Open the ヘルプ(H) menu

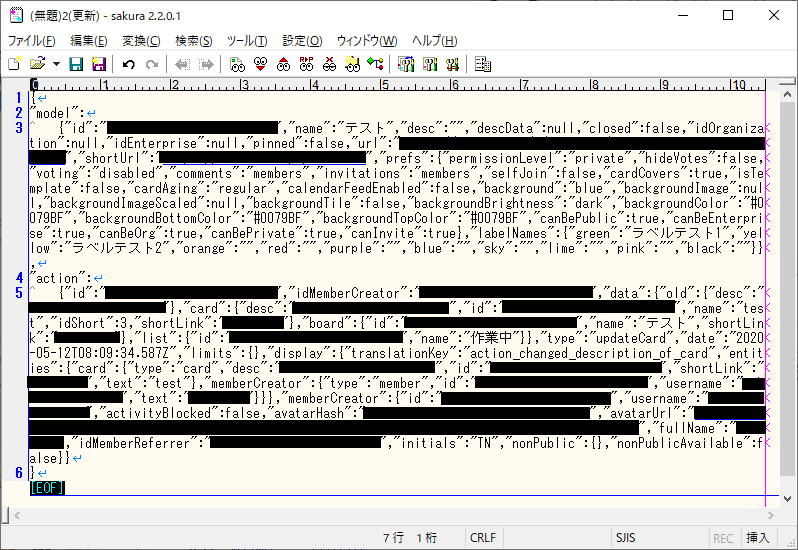click(434, 41)
